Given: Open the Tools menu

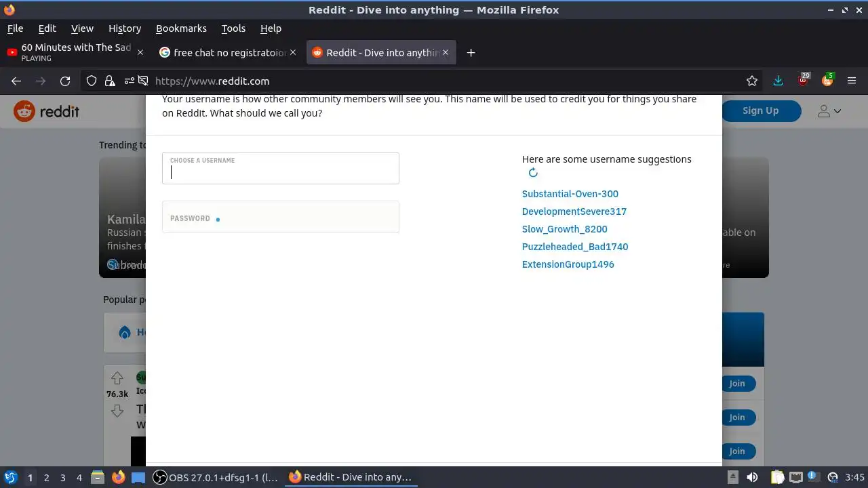Looking at the screenshot, I should click(x=233, y=28).
